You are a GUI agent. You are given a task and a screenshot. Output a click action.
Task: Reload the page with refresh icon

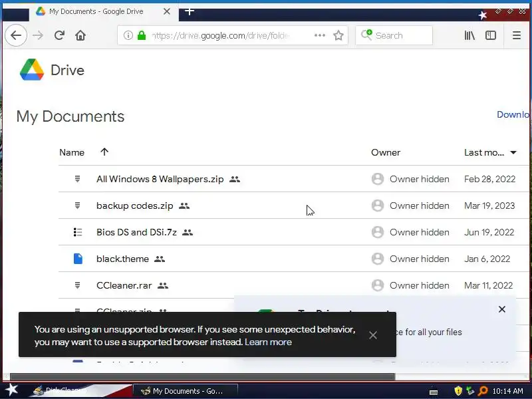(x=59, y=35)
